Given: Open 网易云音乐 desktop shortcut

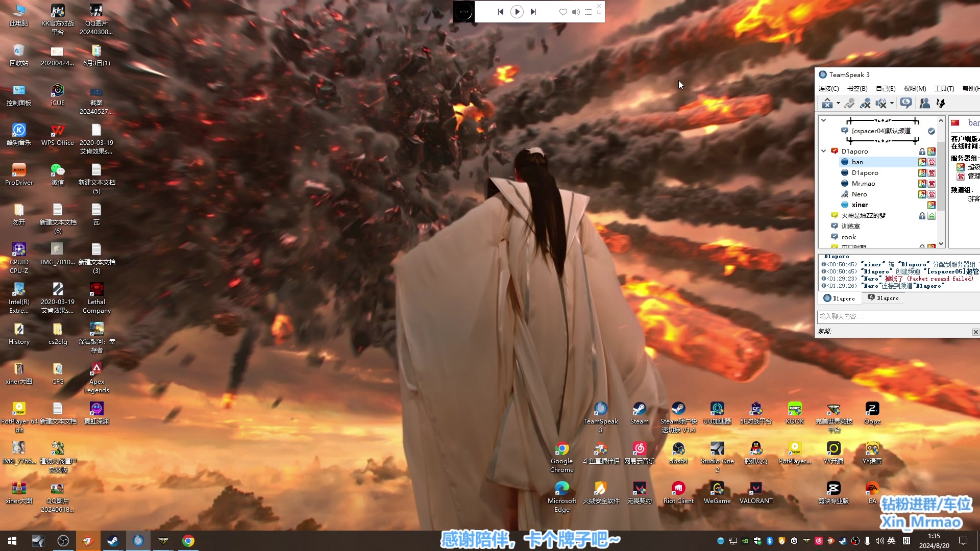Looking at the screenshot, I should [x=639, y=453].
